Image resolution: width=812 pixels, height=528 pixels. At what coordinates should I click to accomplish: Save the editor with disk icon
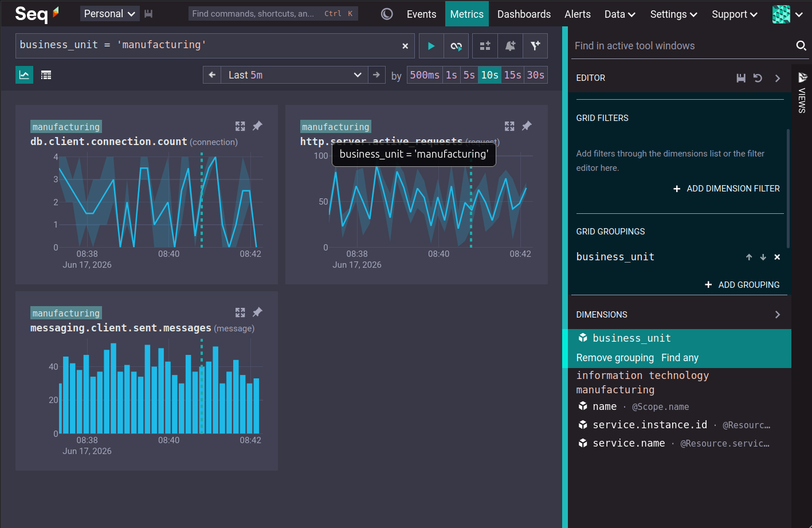coord(741,78)
